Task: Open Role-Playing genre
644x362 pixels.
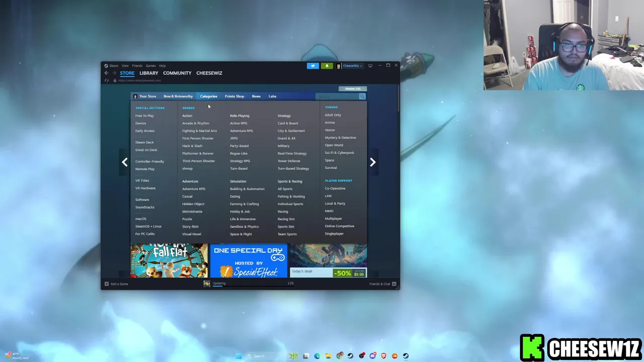Action: tap(239, 116)
